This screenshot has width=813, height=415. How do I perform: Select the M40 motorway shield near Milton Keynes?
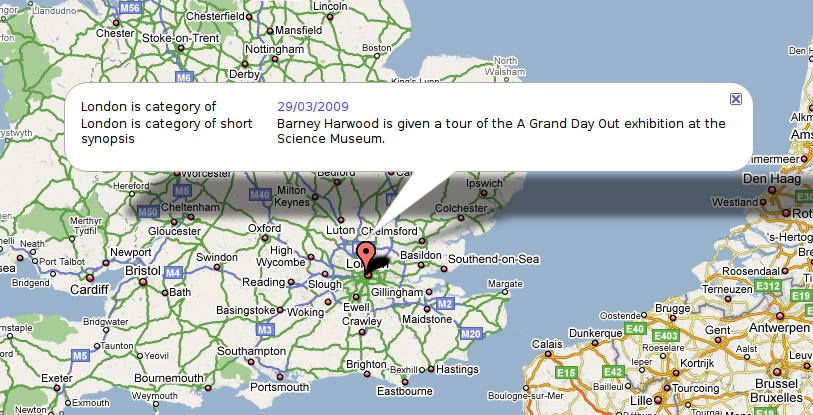[260, 195]
